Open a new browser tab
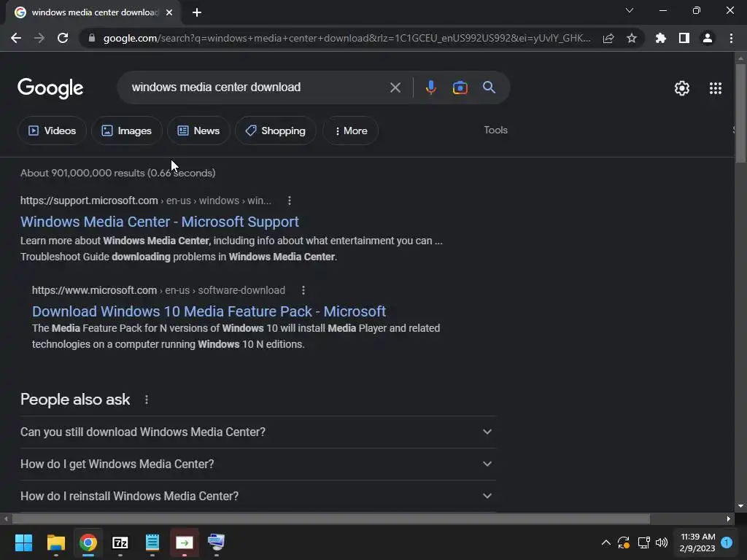The width and height of the screenshot is (747, 560). click(197, 12)
